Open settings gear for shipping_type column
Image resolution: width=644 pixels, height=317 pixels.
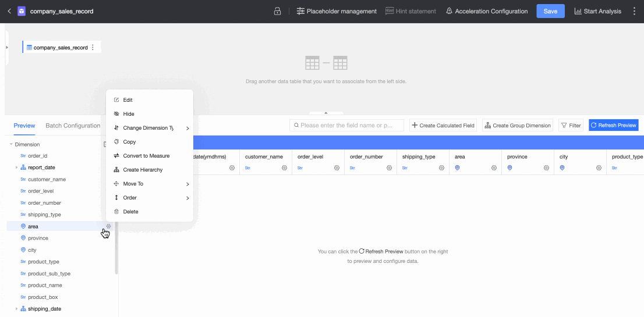click(x=441, y=168)
